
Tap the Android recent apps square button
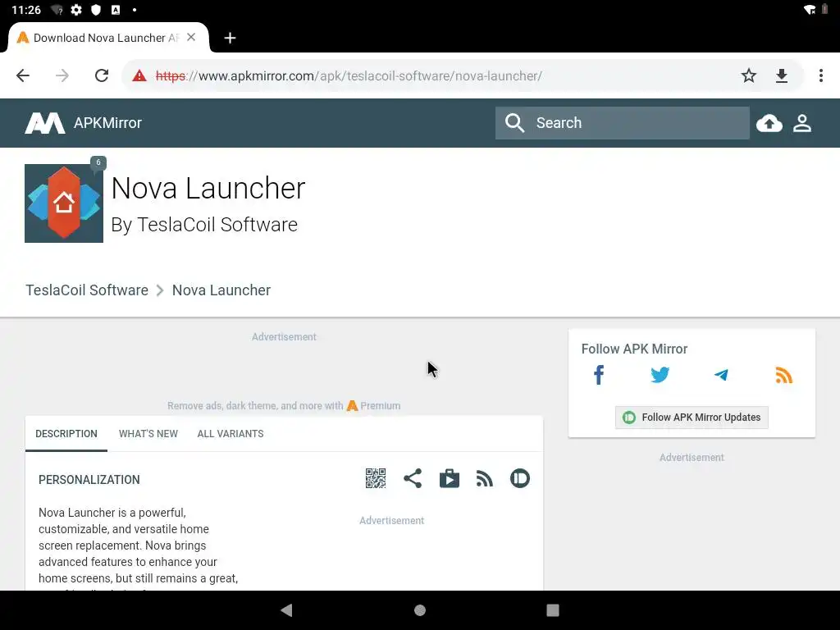coord(553,610)
